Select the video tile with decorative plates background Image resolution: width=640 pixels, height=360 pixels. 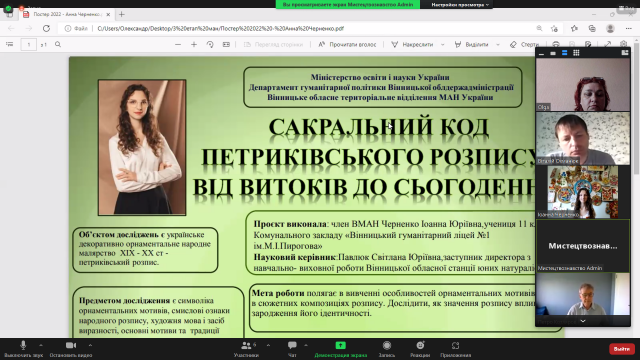(583, 192)
